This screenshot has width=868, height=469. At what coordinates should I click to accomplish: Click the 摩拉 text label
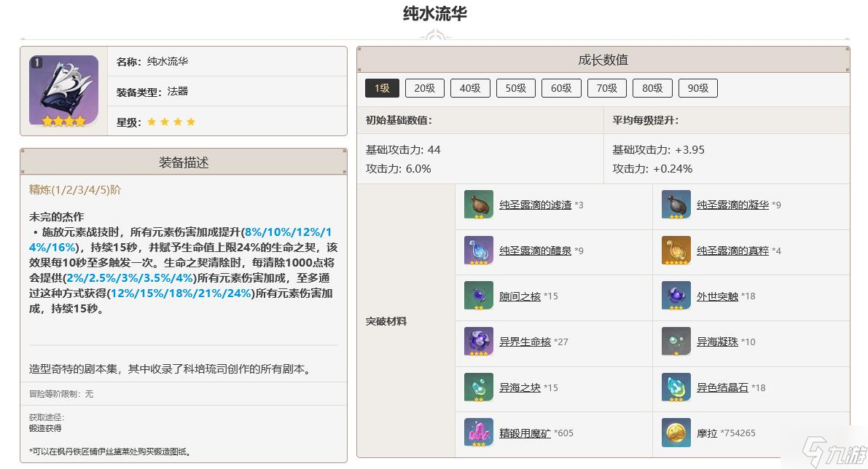pyautogui.click(x=707, y=433)
